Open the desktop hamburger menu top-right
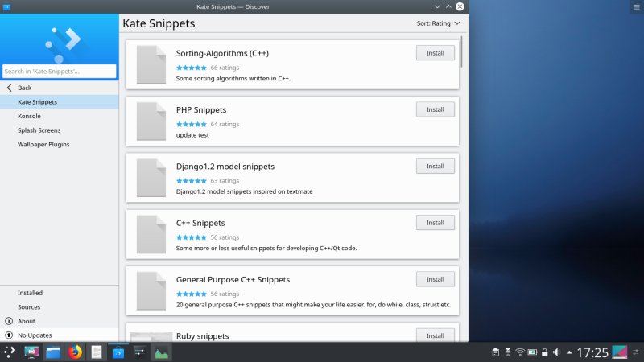This screenshot has height=362, width=644. coord(637,7)
